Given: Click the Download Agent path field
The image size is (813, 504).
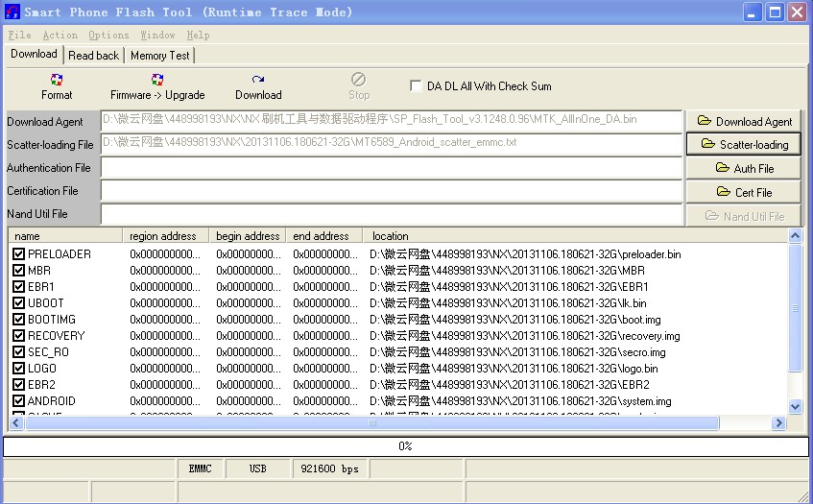Looking at the screenshot, I should pos(392,121).
